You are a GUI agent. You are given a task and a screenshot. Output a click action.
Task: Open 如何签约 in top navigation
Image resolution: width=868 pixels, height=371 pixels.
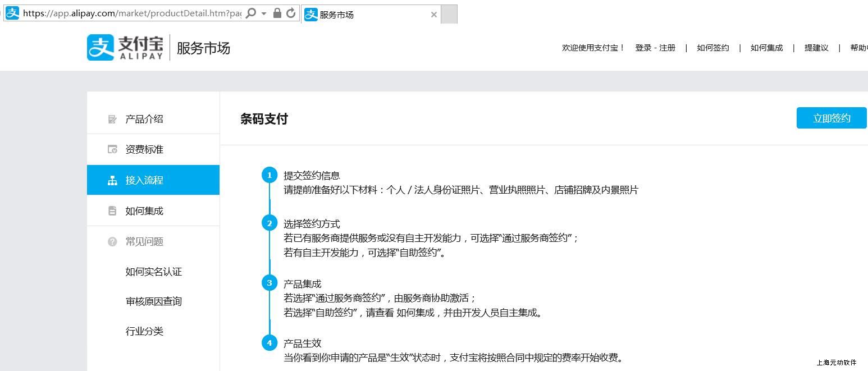coord(712,48)
